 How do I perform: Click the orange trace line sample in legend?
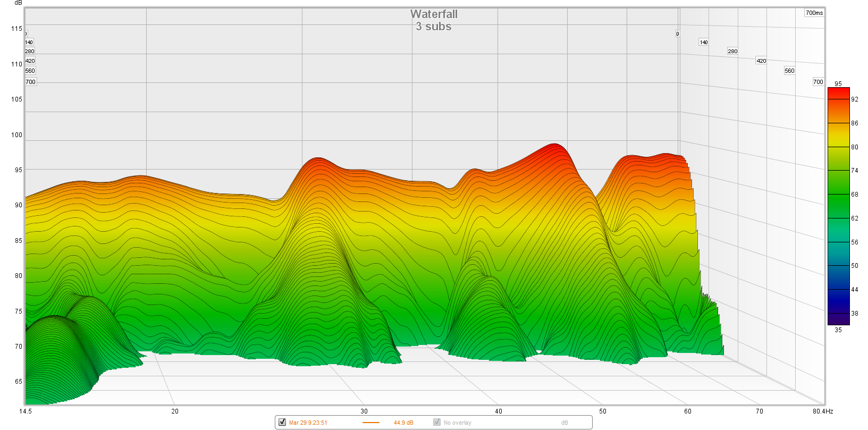point(371,423)
